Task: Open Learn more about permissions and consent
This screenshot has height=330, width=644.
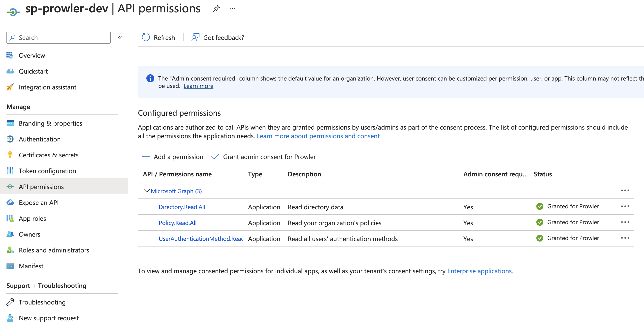Action: pyautogui.click(x=318, y=136)
